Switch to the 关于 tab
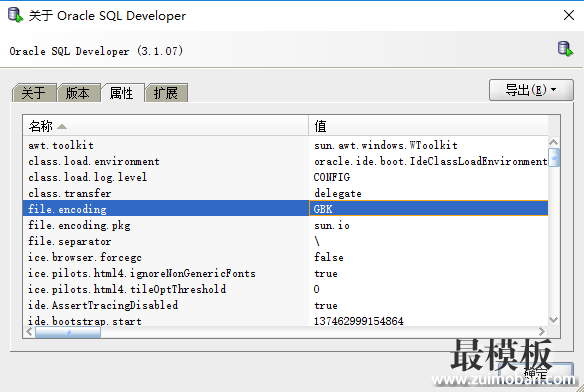The height and width of the screenshot is (392, 584). (34, 93)
